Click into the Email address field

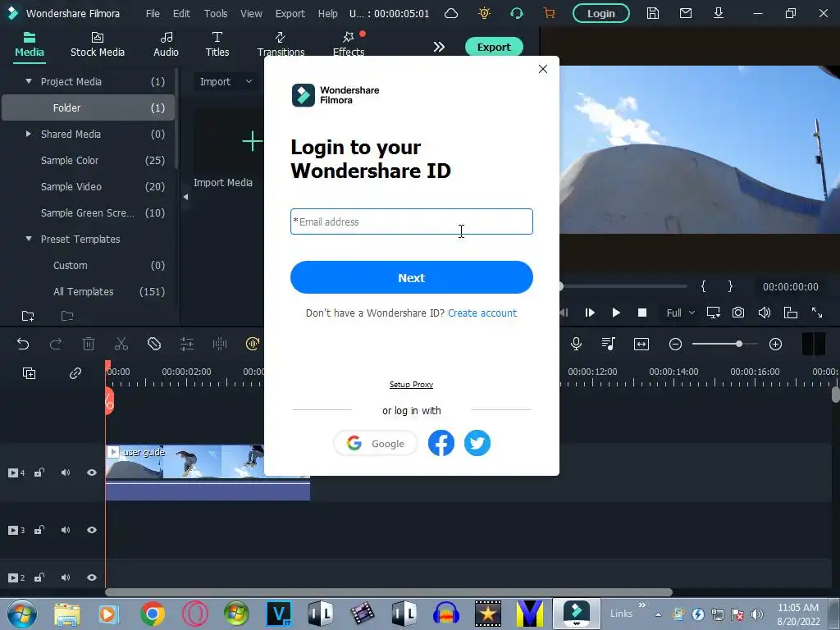pos(412,221)
